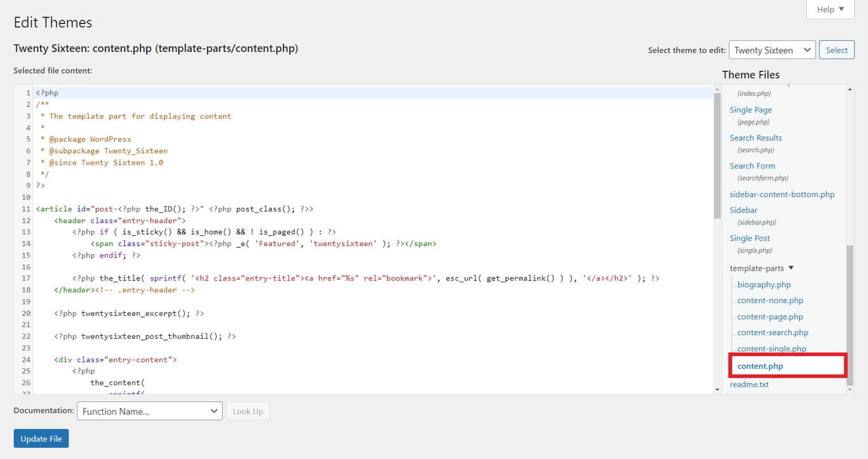Open content-single.php in the editor
The height and width of the screenshot is (459, 868).
point(771,348)
